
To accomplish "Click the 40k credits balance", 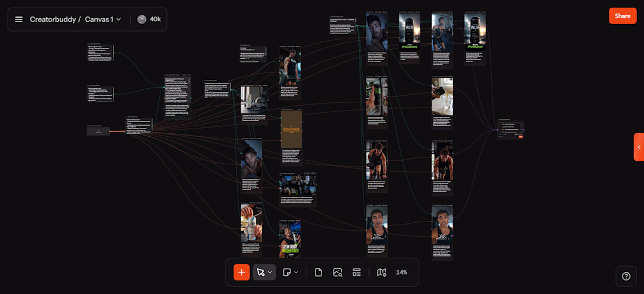I will point(155,19).
